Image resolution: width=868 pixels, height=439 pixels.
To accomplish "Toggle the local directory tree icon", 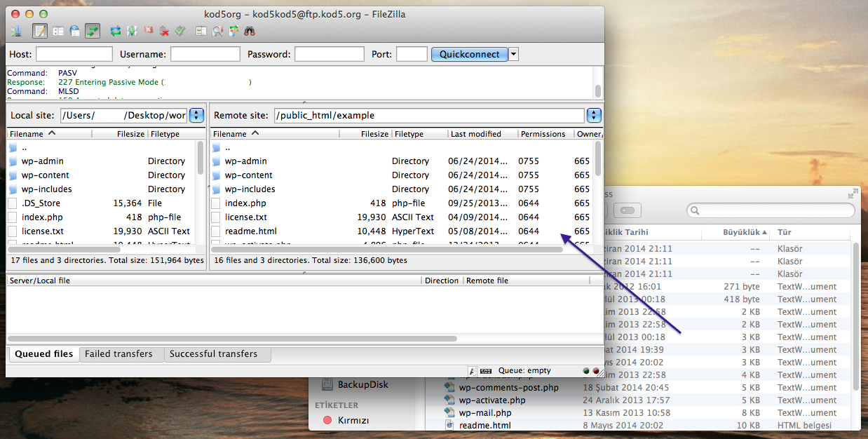I will pos(57,31).
